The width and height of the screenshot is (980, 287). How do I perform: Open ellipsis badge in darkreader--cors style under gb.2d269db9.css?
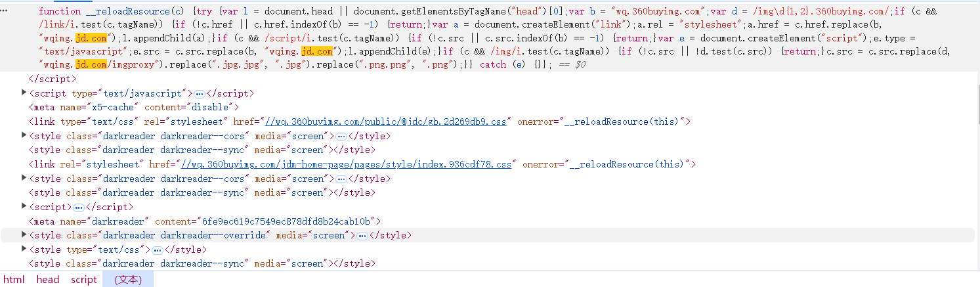pyautogui.click(x=341, y=137)
